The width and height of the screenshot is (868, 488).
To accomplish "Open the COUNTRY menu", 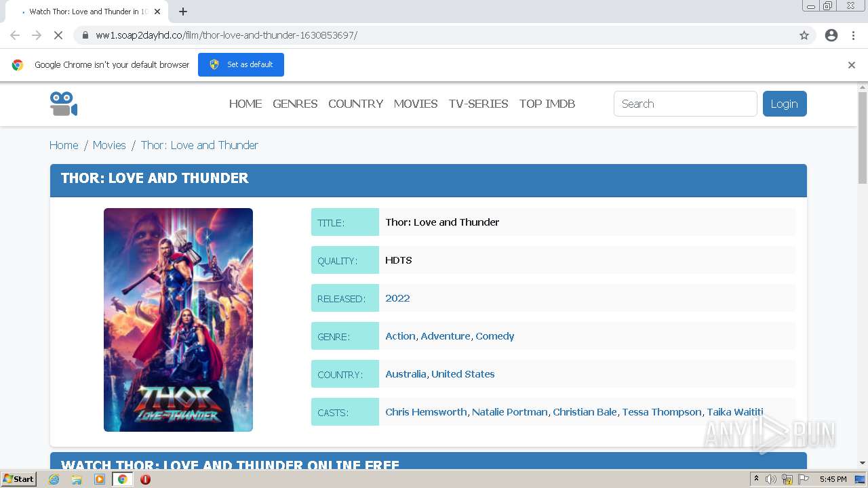I will pos(356,104).
